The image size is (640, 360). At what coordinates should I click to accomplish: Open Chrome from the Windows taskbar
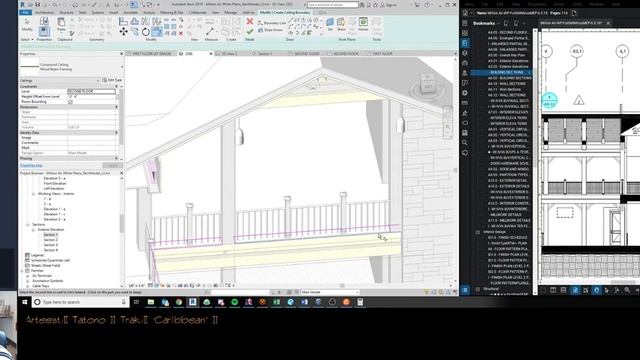[x=178, y=302]
